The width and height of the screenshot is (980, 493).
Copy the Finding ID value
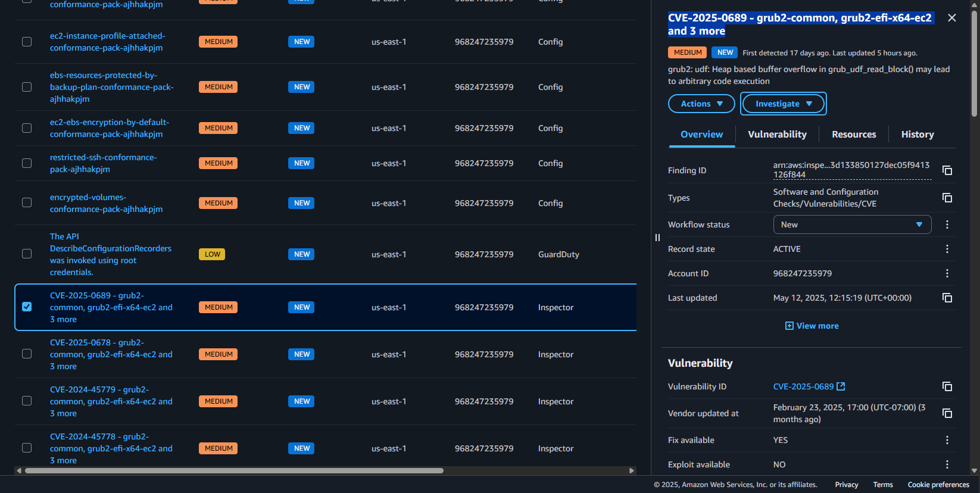pos(947,170)
